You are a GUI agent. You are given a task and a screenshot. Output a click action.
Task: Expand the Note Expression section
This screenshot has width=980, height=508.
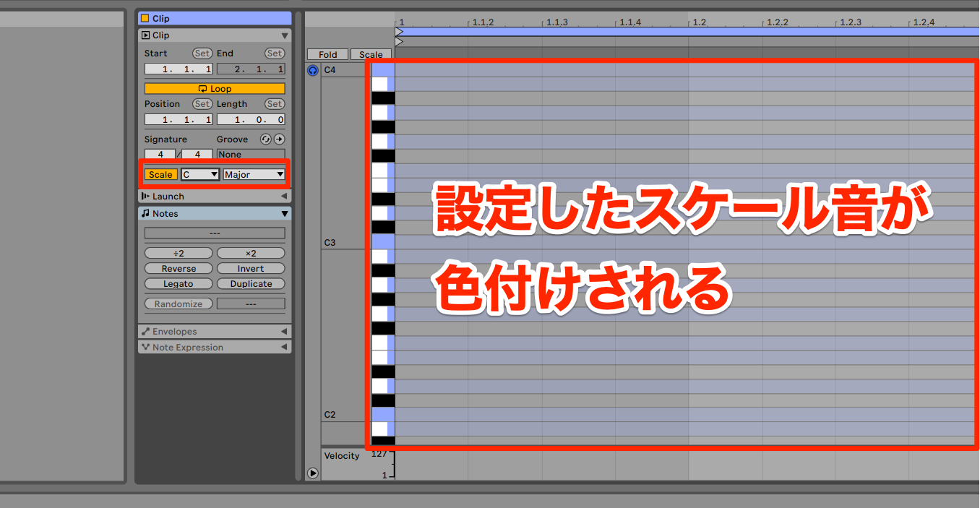(x=284, y=348)
